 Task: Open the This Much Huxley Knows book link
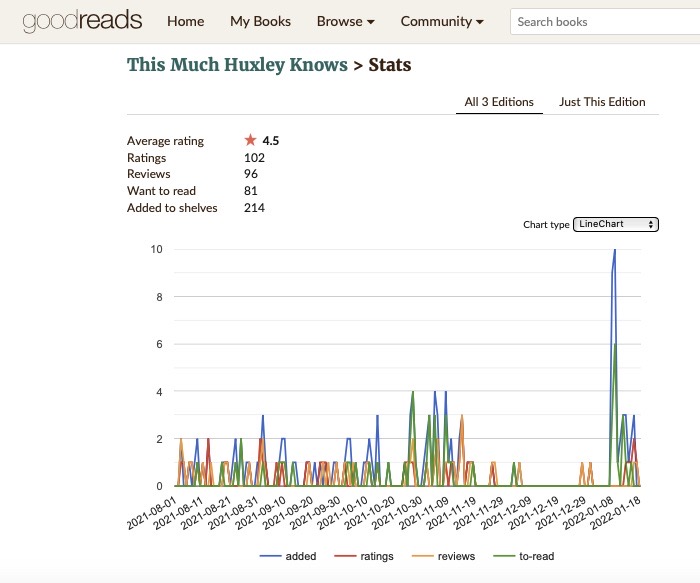click(236, 65)
